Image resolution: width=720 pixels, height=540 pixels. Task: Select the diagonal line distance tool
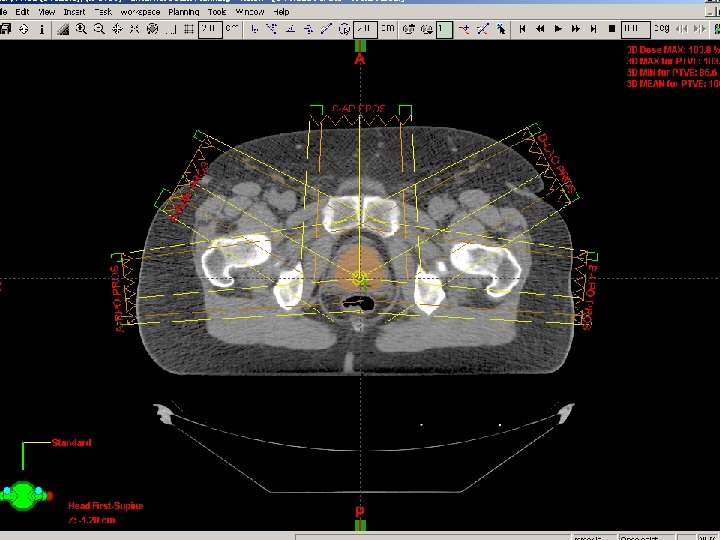click(326, 29)
